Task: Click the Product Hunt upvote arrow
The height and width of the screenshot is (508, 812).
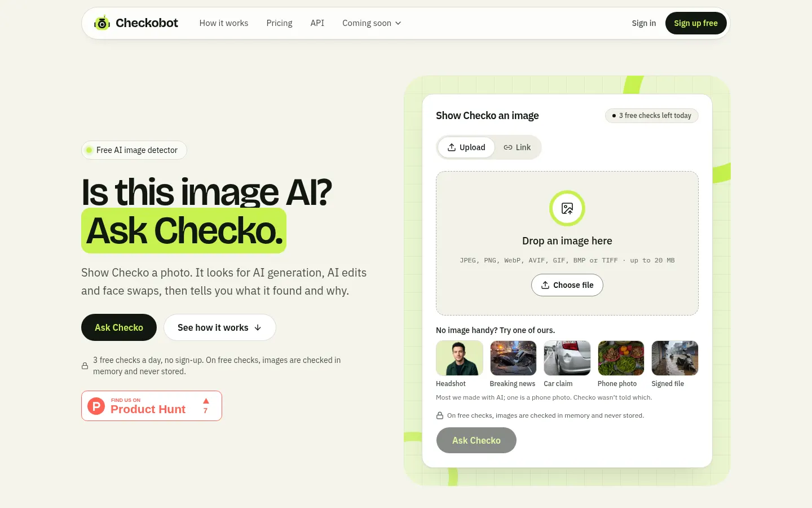Action: pyautogui.click(x=206, y=401)
